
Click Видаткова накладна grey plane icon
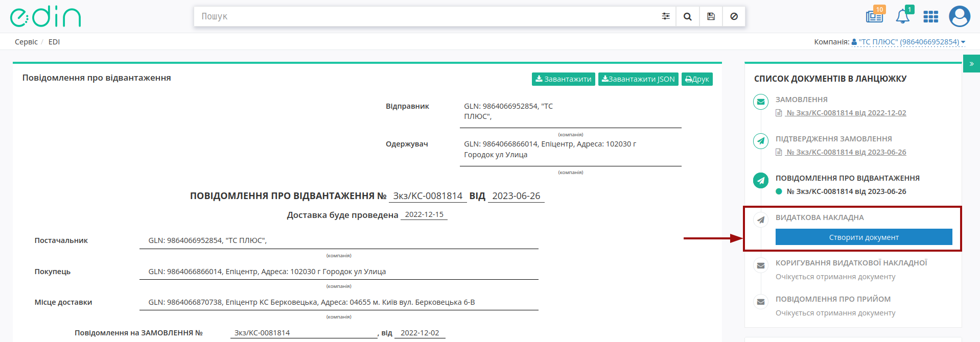[x=760, y=219]
